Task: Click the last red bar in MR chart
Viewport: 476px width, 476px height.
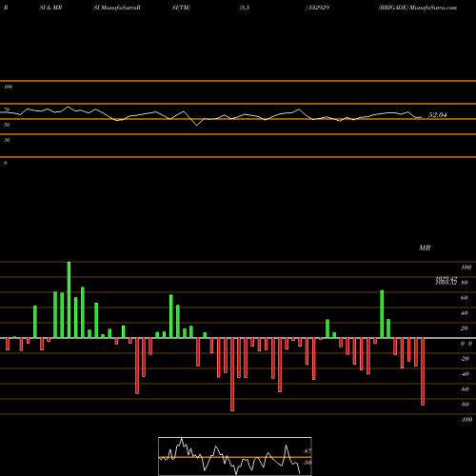Action: tap(423, 371)
